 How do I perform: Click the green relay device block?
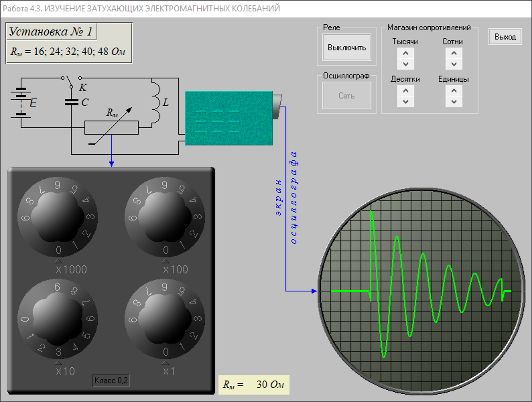229,118
